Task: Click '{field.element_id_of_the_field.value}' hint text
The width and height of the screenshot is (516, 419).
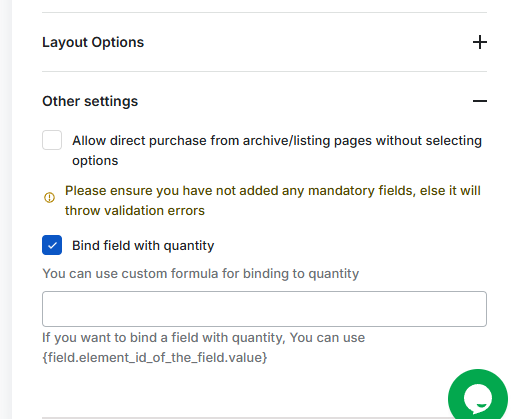Action: 155,357
